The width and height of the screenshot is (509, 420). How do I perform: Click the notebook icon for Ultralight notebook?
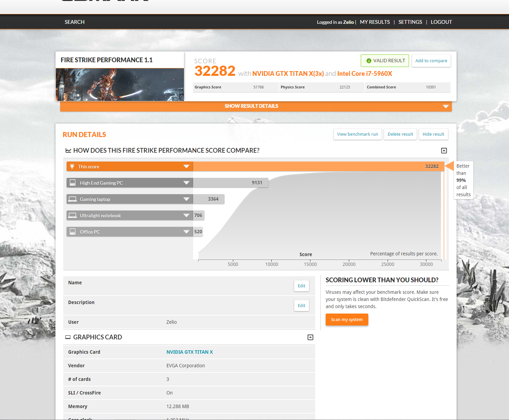tap(72, 215)
